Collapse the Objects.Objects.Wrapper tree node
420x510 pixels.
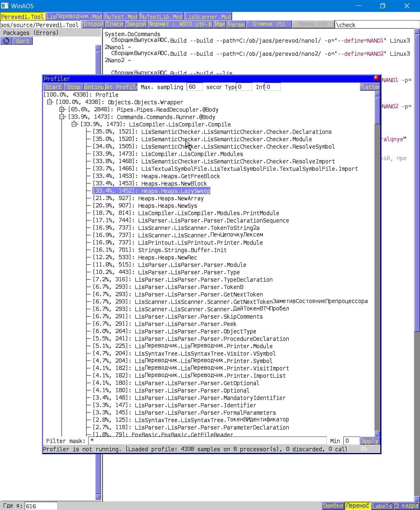click(50, 102)
